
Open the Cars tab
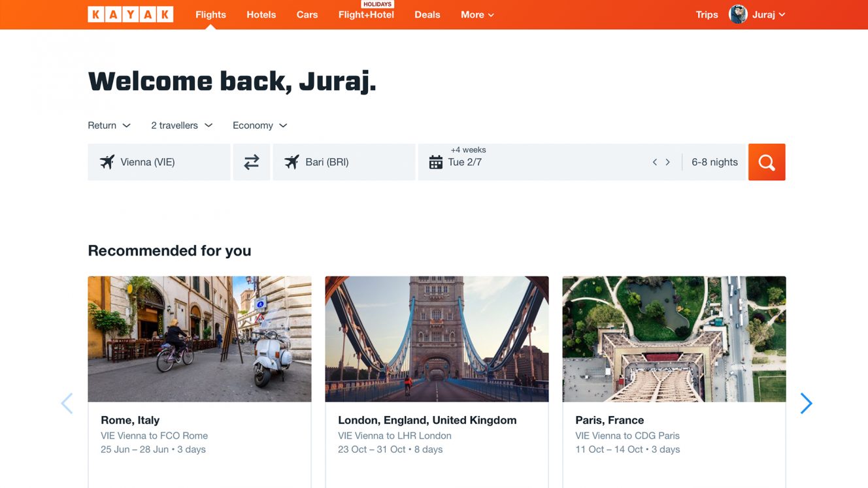[x=307, y=14]
